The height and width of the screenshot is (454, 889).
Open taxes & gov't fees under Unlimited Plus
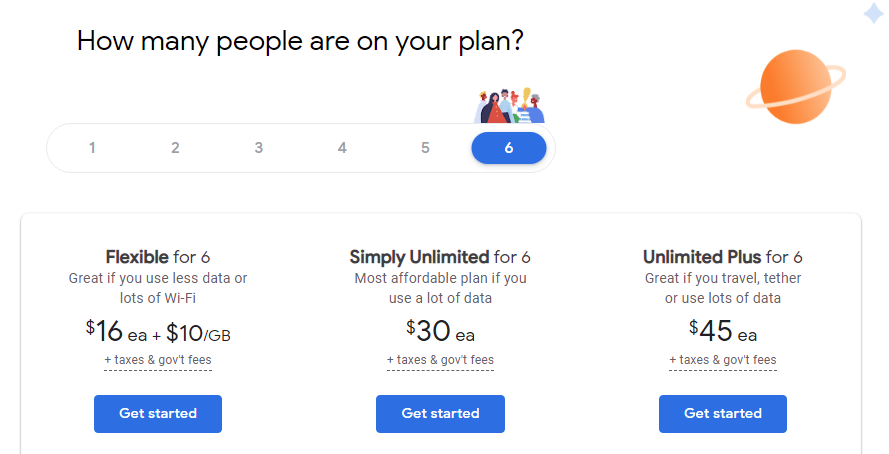click(723, 360)
